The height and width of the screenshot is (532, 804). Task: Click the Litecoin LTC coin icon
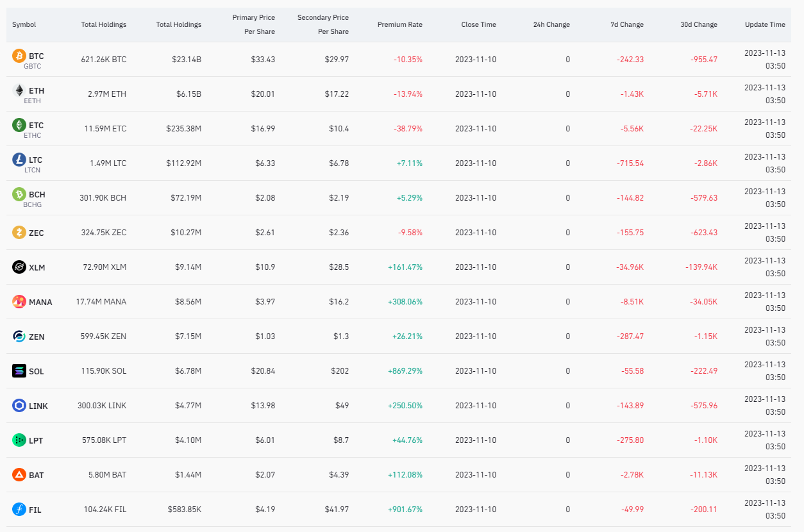pos(19,160)
